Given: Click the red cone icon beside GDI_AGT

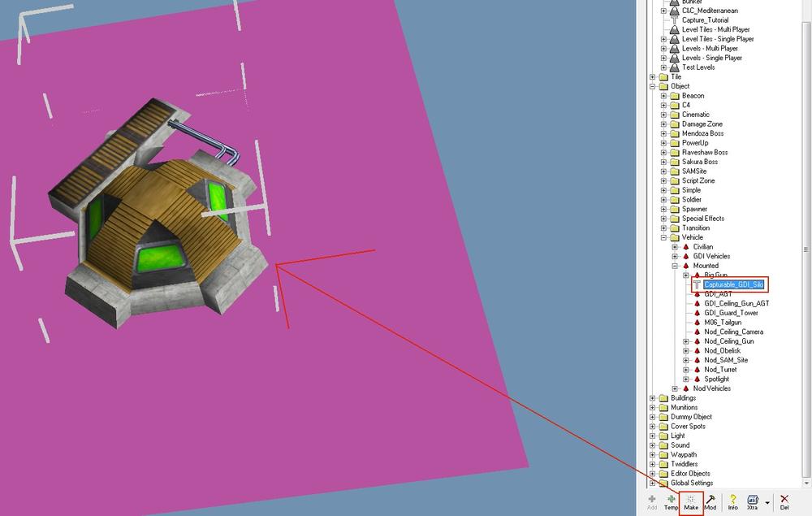Looking at the screenshot, I should [697, 293].
